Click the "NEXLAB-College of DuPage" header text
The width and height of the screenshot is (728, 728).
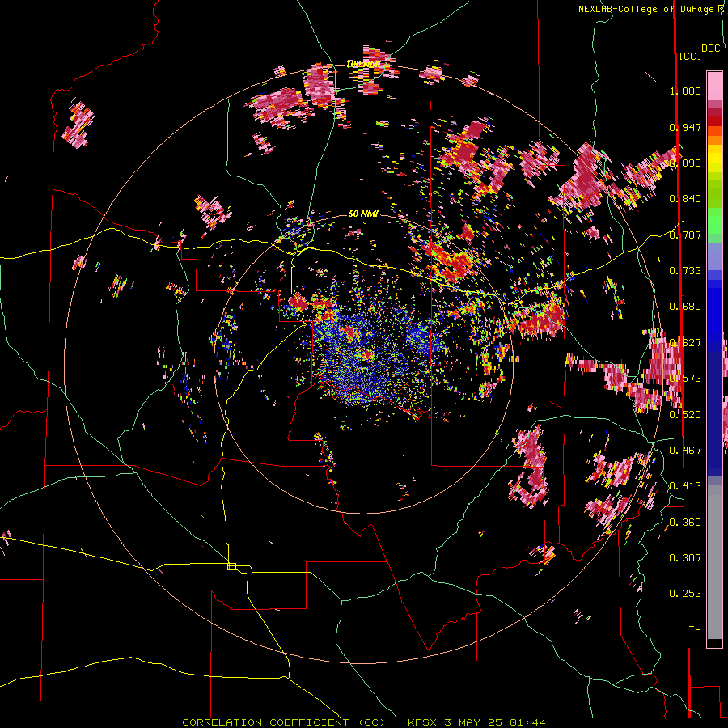647,9
